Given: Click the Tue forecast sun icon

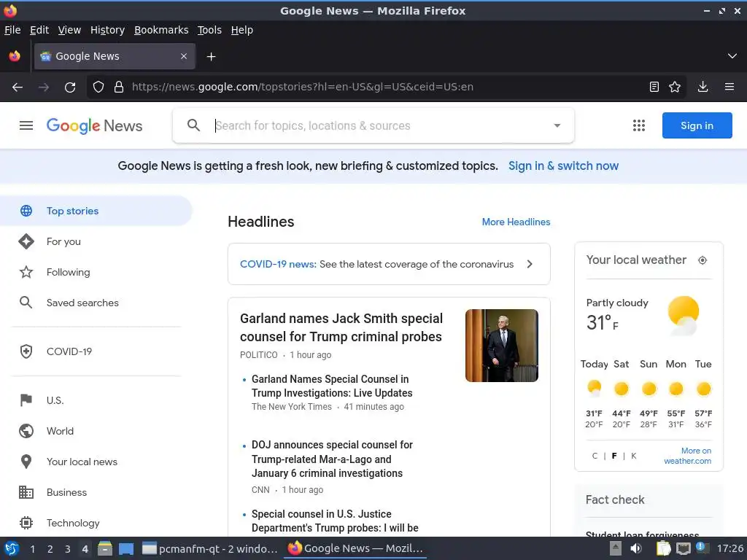Looking at the screenshot, I should tap(703, 389).
